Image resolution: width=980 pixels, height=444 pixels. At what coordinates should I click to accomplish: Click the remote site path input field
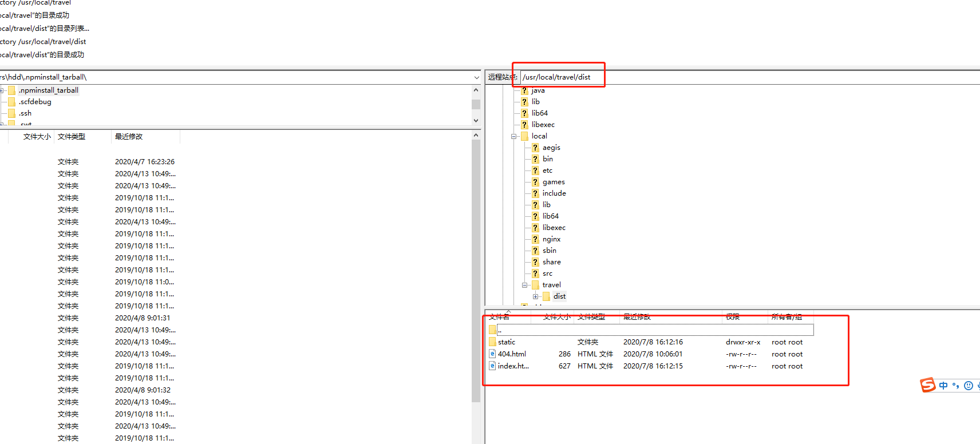click(750, 77)
